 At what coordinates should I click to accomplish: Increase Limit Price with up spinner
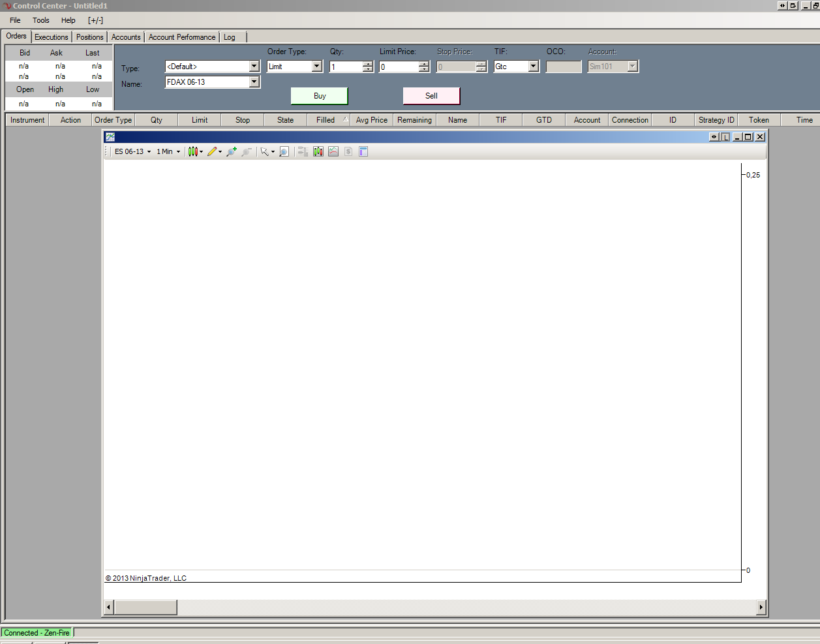[424, 64]
